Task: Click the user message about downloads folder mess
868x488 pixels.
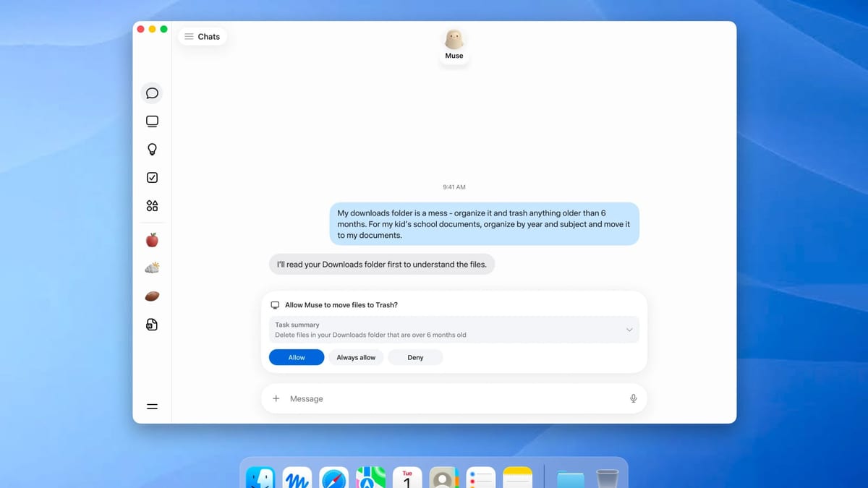Action: [485, 224]
